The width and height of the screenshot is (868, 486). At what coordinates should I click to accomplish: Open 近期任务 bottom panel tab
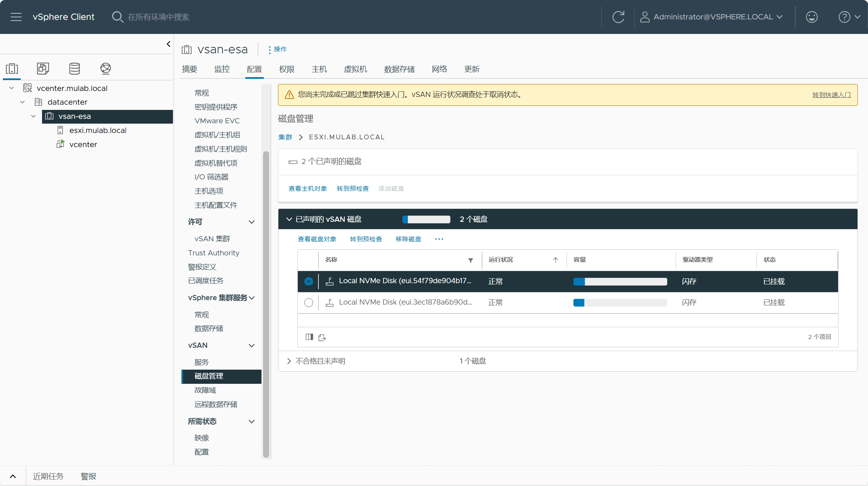pyautogui.click(x=48, y=476)
